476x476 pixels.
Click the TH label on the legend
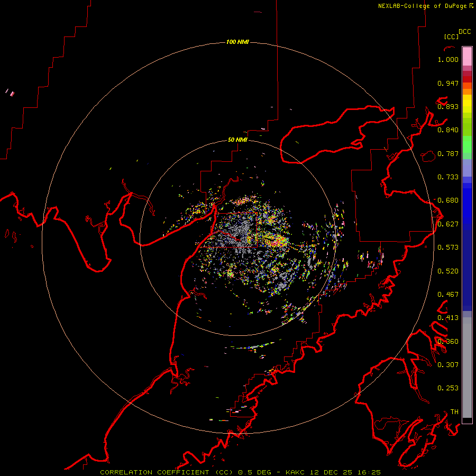click(454, 411)
